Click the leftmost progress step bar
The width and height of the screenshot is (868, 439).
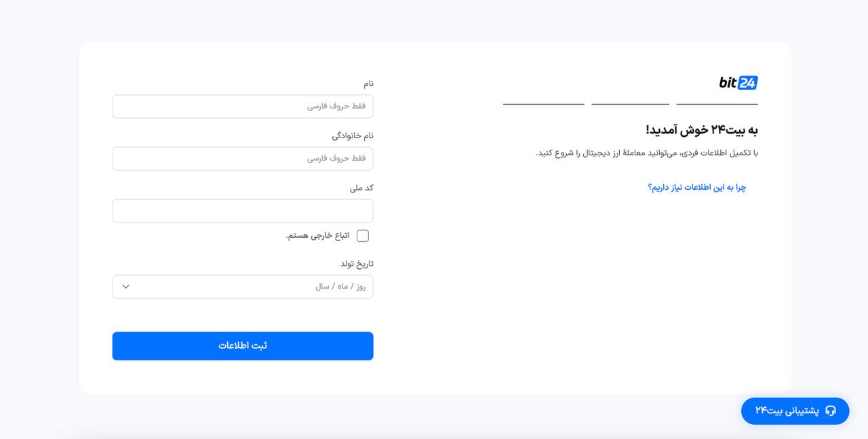[x=543, y=104]
